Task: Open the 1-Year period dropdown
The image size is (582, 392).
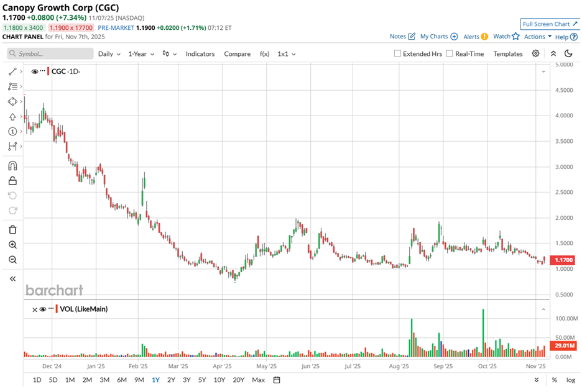Action: (141, 54)
